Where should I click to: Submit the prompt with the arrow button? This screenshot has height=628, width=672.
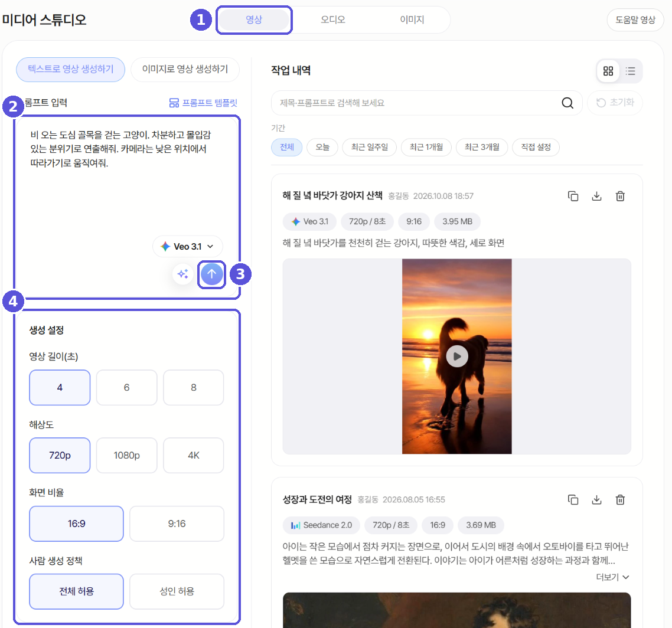tap(212, 274)
